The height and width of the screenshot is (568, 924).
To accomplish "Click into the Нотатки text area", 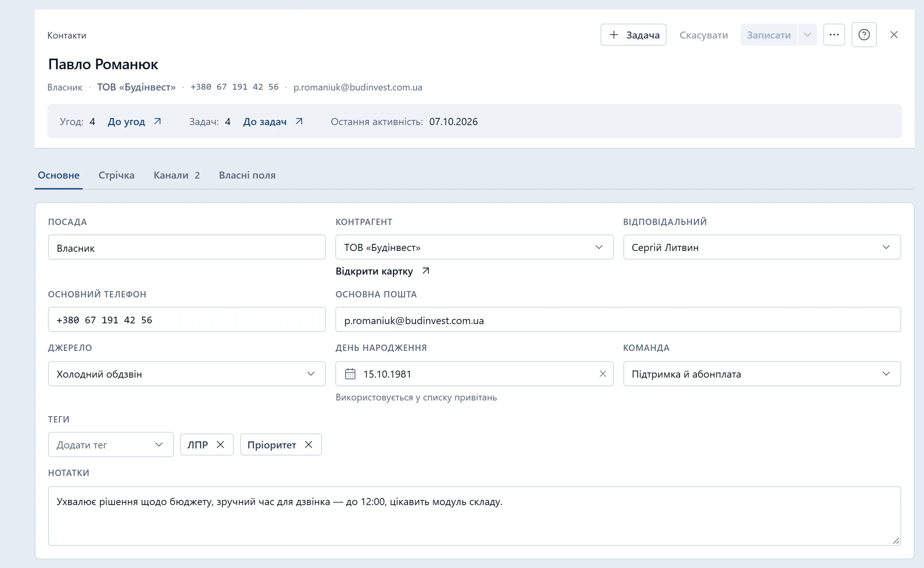I will tap(474, 516).
